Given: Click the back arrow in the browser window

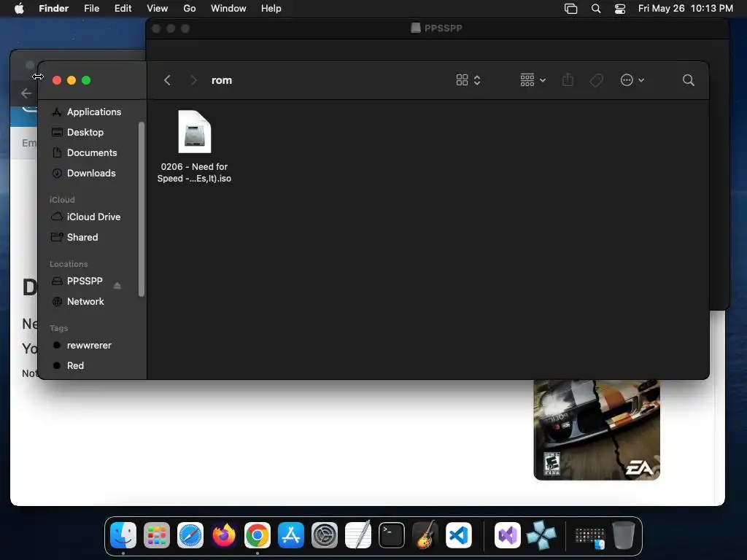Looking at the screenshot, I should [x=26, y=93].
